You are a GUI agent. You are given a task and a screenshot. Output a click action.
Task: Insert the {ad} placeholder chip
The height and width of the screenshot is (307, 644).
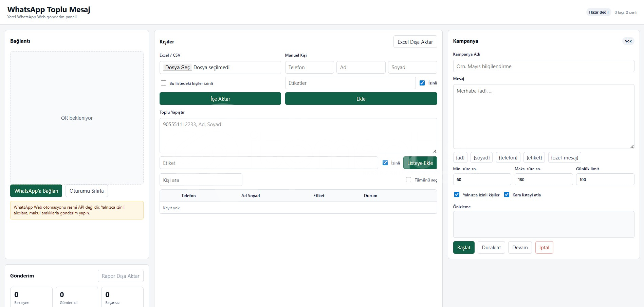pyautogui.click(x=460, y=157)
